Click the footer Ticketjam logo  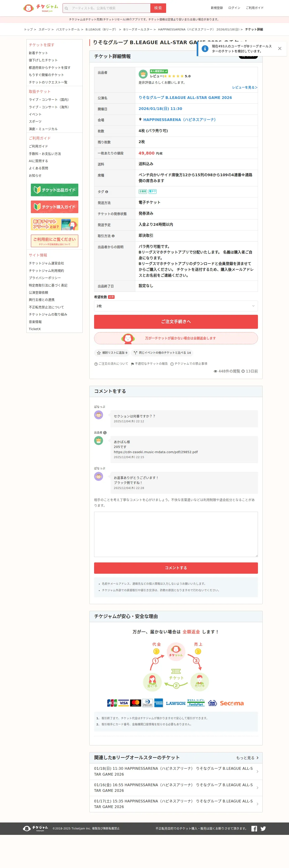pos(35,828)
